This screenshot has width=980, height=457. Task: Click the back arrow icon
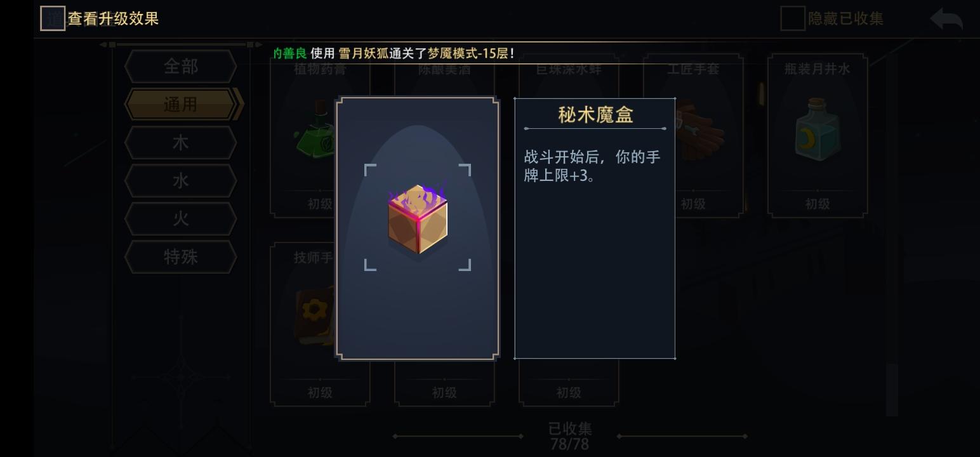tap(946, 19)
